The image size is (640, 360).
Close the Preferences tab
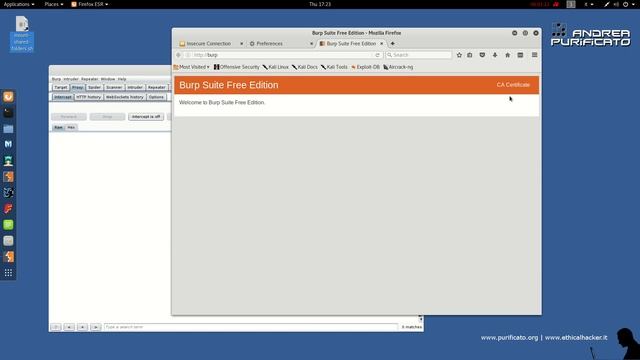click(311, 43)
